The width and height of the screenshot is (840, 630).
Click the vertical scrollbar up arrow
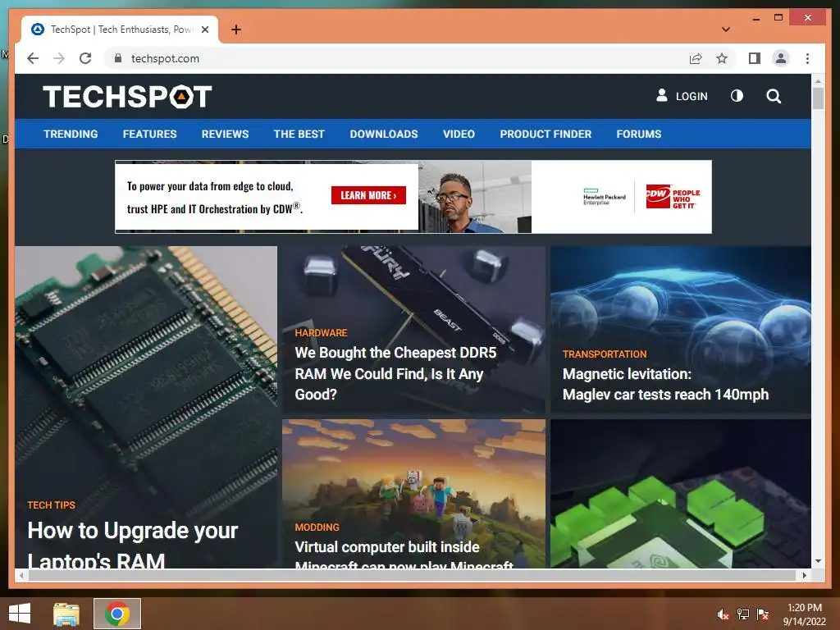coord(818,81)
